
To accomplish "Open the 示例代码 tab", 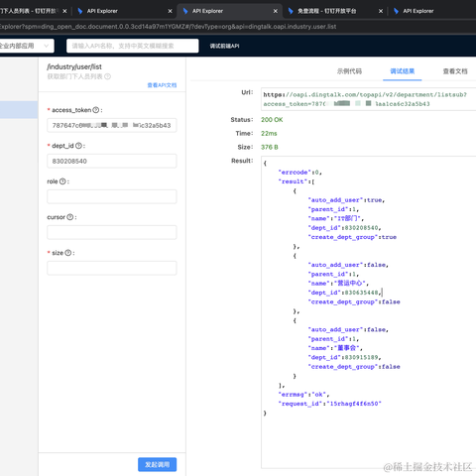I will pos(349,71).
